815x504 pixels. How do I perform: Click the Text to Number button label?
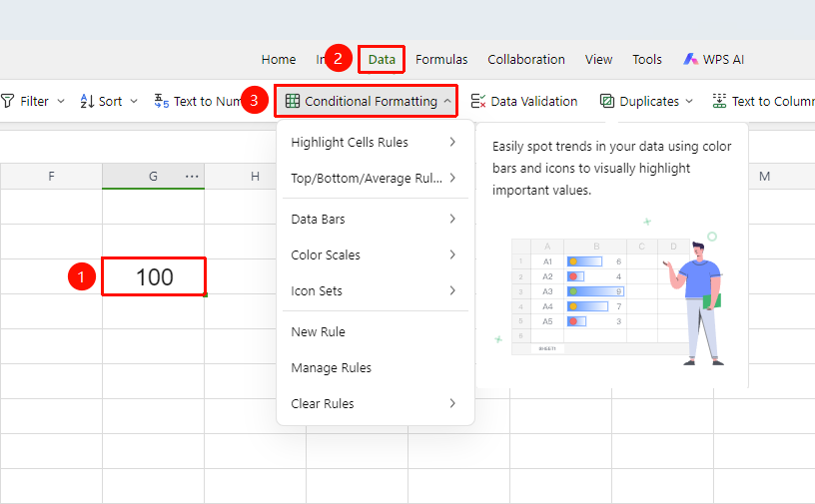(x=207, y=102)
